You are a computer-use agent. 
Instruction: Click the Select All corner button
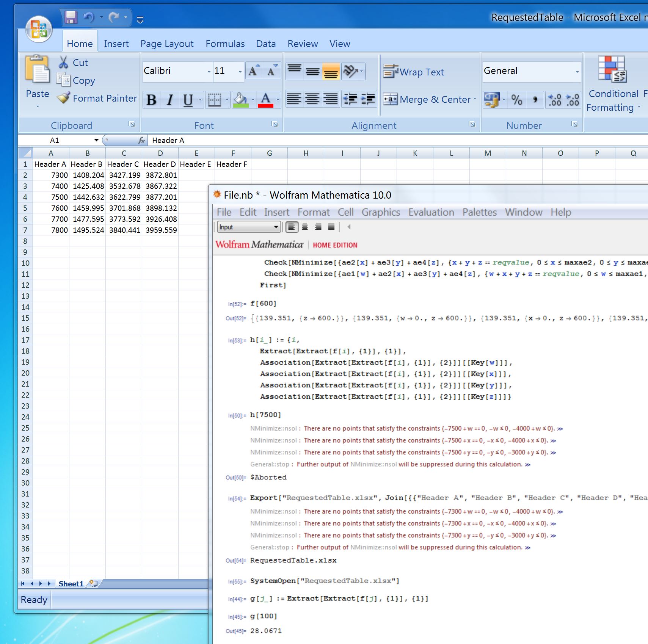[25, 153]
